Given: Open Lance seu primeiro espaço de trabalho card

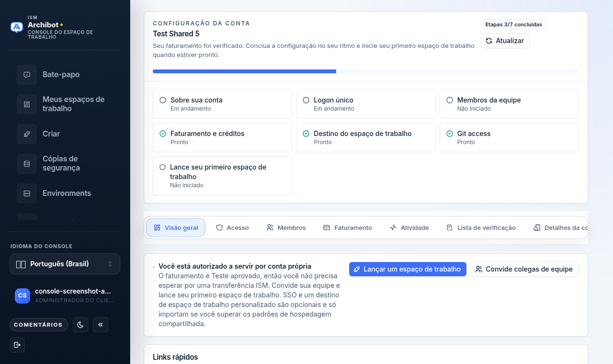Looking at the screenshot, I should click(x=222, y=176).
